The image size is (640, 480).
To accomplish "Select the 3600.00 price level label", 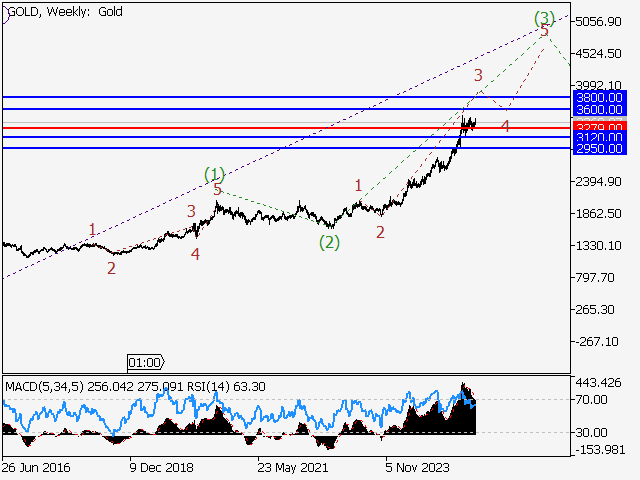I will coord(600,109).
